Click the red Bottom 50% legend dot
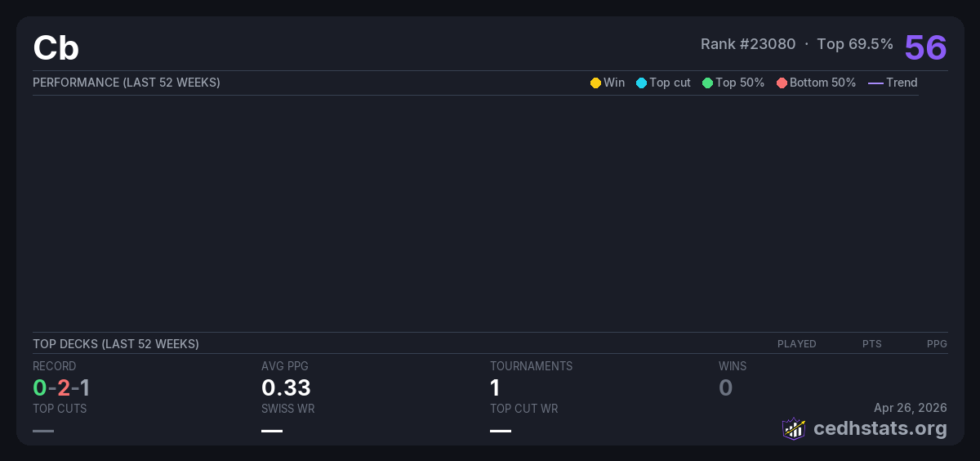The height and width of the screenshot is (461, 980). point(782,83)
